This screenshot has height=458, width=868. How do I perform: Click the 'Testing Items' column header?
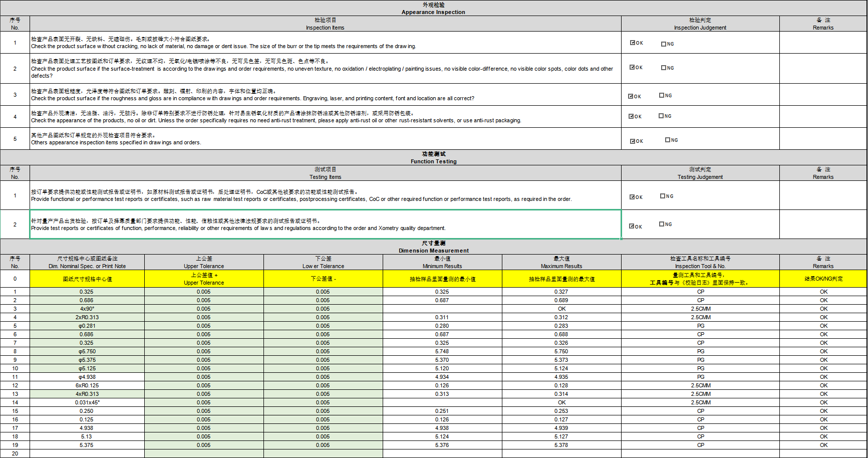pos(326,173)
